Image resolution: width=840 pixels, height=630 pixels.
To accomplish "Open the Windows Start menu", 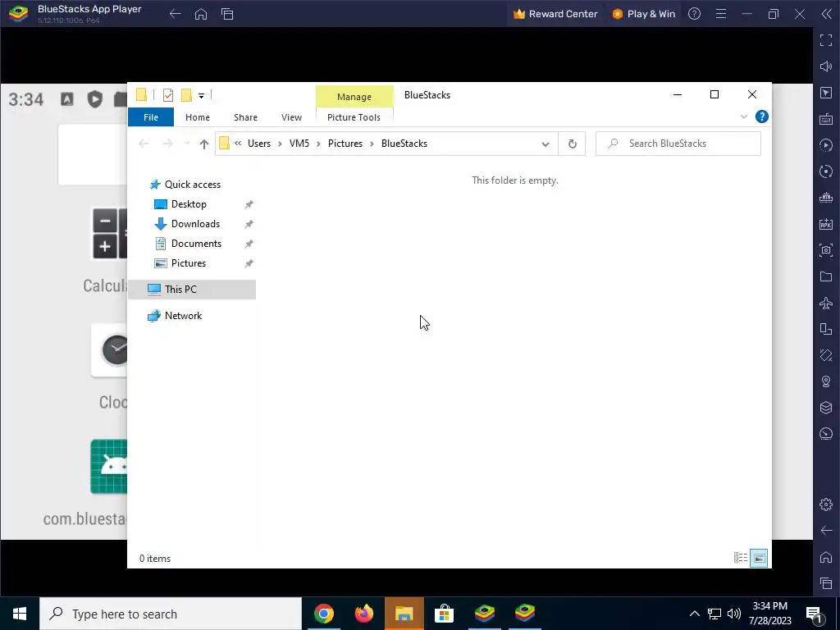I will click(20, 614).
